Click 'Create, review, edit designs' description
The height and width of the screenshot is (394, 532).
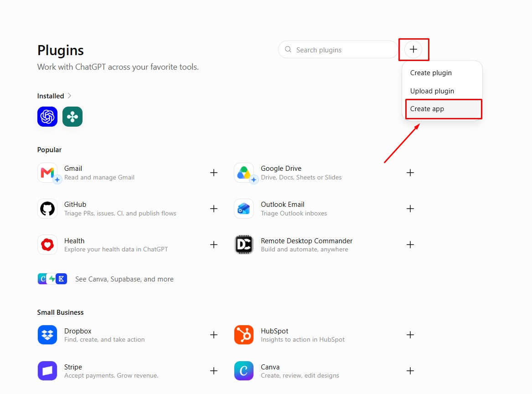300,375
